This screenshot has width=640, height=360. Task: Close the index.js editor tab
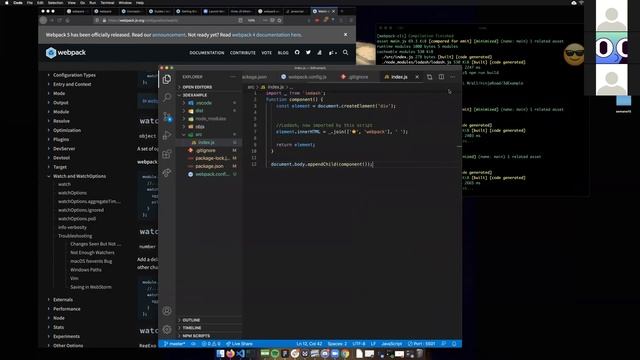(x=417, y=77)
